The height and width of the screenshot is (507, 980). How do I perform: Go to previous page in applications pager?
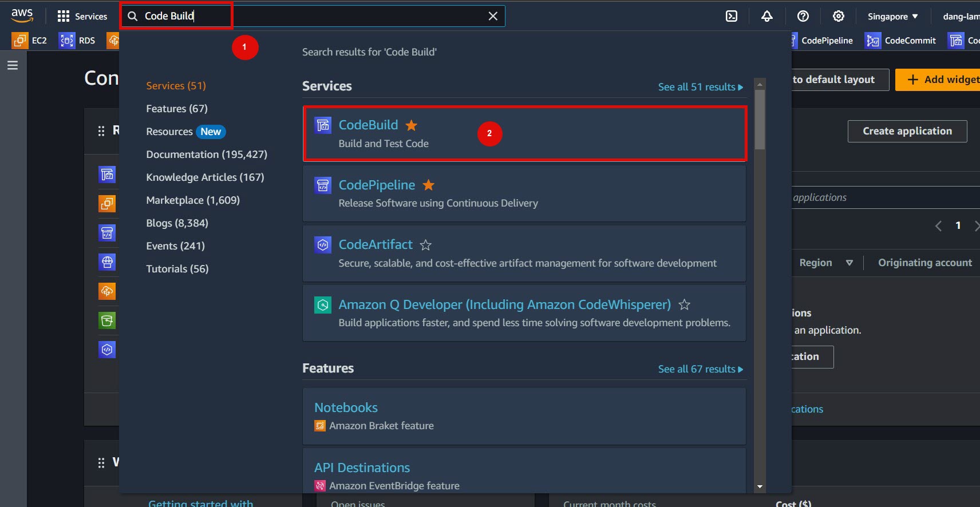(938, 226)
